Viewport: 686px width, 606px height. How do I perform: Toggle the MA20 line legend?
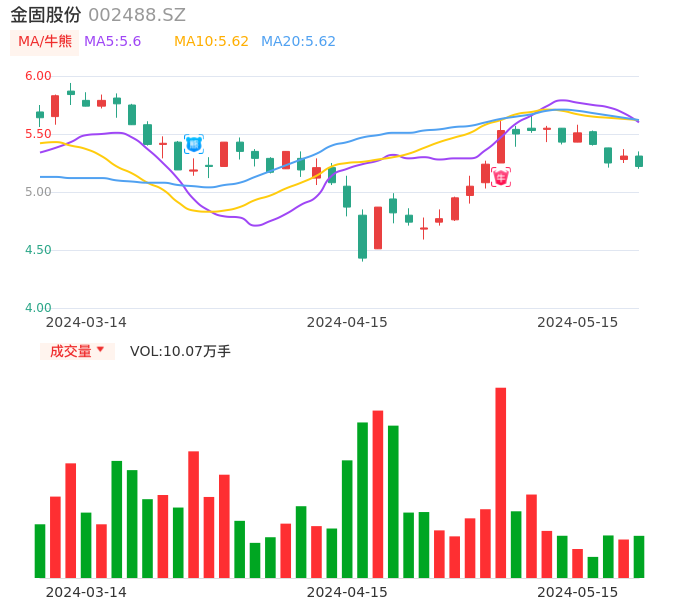pyautogui.click(x=298, y=42)
